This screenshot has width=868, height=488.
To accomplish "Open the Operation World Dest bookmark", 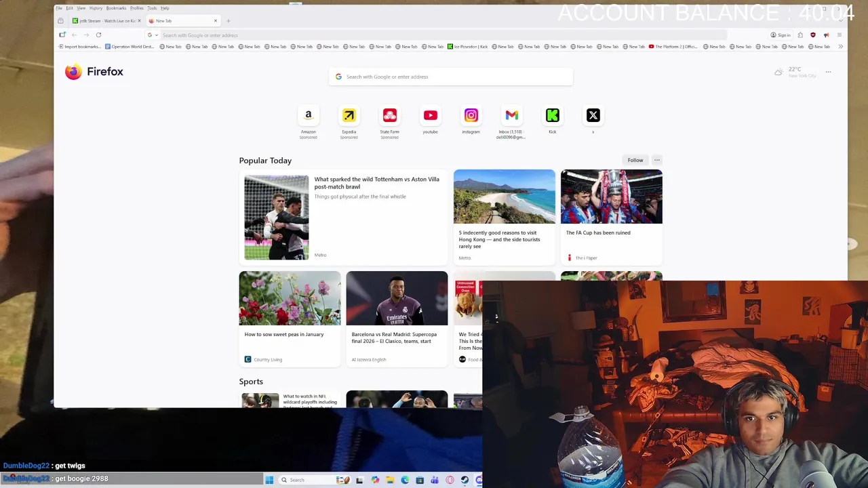I will (130, 47).
